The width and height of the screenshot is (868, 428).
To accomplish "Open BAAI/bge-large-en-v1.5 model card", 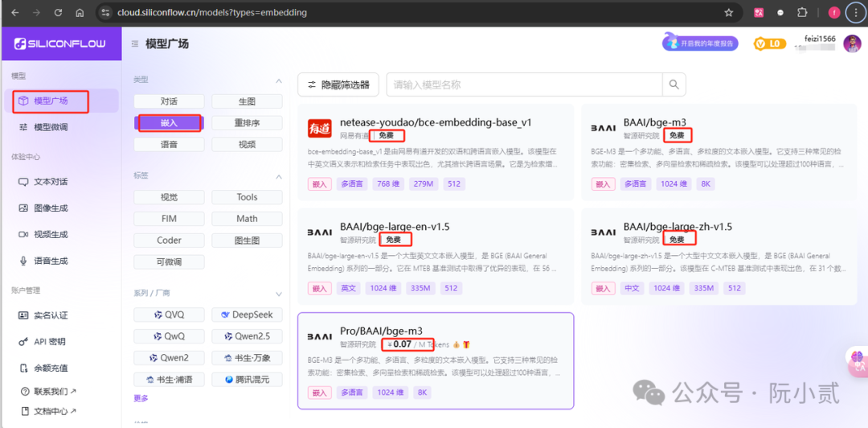I will pyautogui.click(x=436, y=256).
